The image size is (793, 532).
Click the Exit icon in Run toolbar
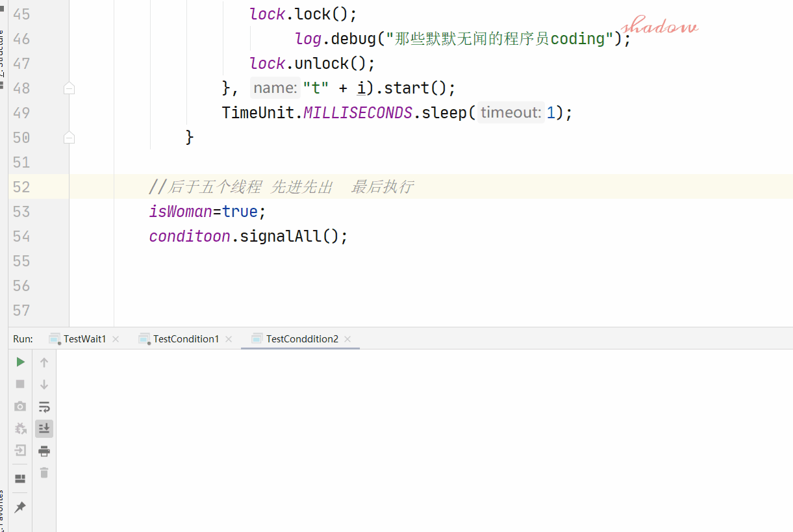coord(20,450)
